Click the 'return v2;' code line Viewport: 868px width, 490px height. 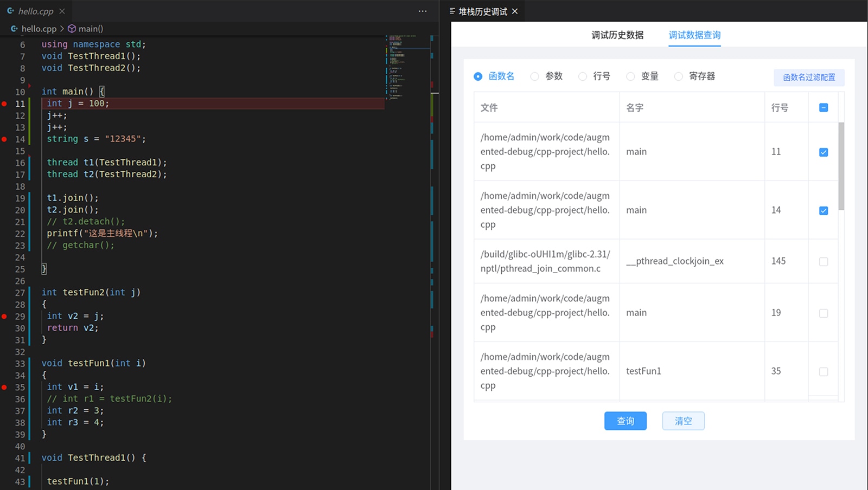(73, 328)
